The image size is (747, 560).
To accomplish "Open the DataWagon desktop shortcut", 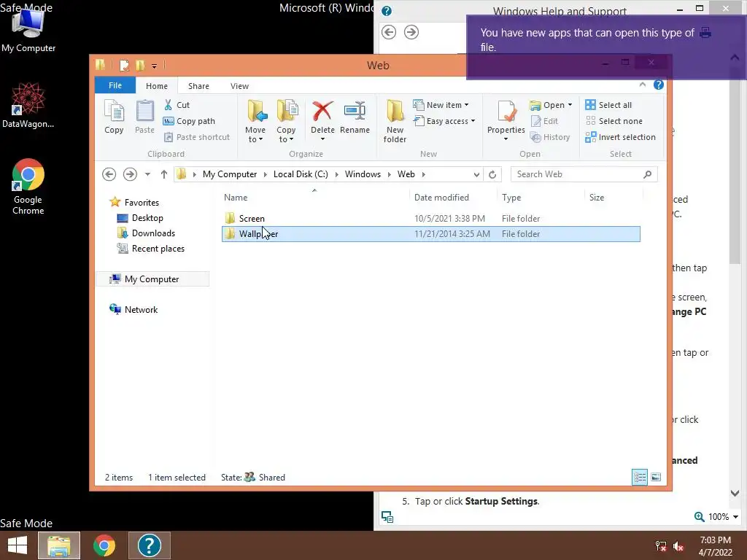I will (28, 105).
